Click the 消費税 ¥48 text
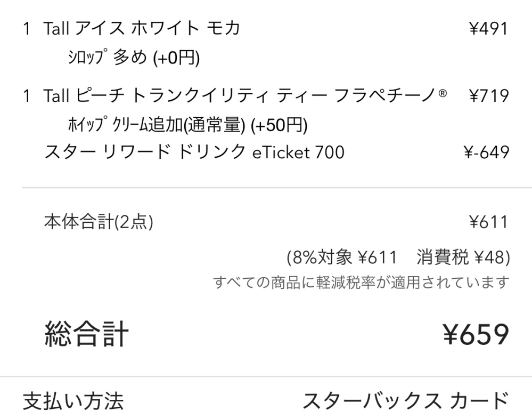532x419 pixels. (x=463, y=257)
